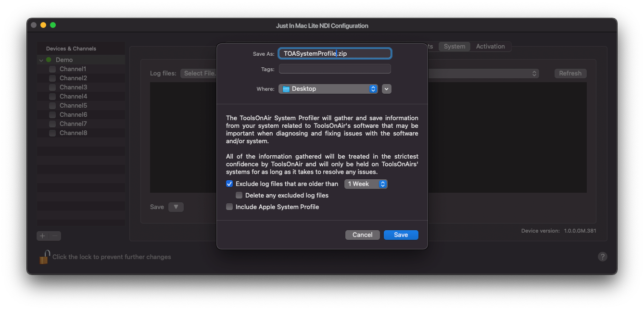Image resolution: width=644 pixels, height=310 pixels.
Task: Enable the Channel6 checkbox
Action: [x=52, y=115]
